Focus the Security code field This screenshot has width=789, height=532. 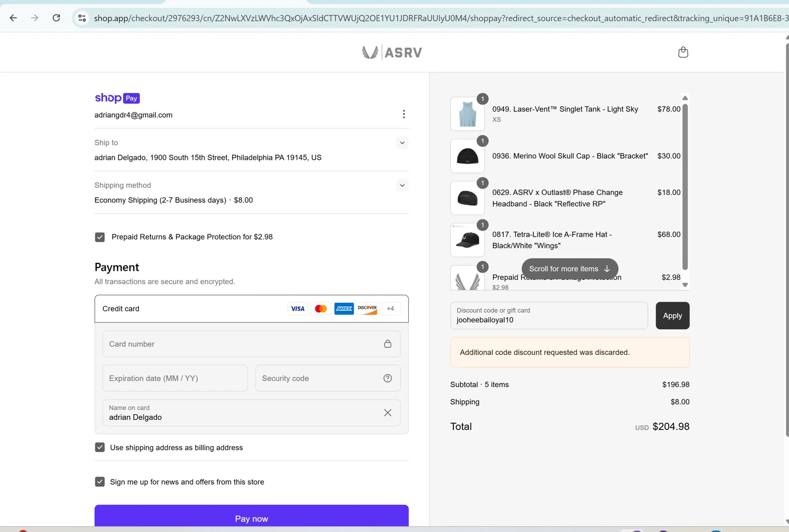(328, 378)
